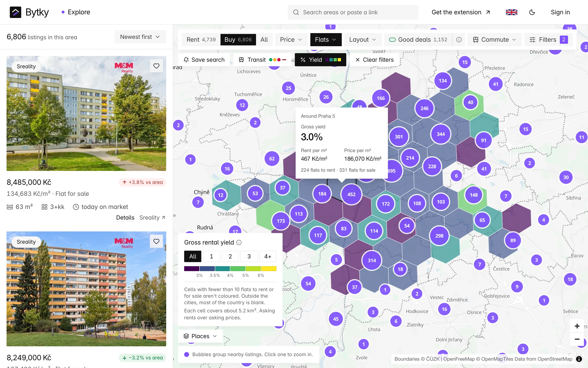Favorite the 8,249,000 Kč listing heart

(x=156, y=241)
